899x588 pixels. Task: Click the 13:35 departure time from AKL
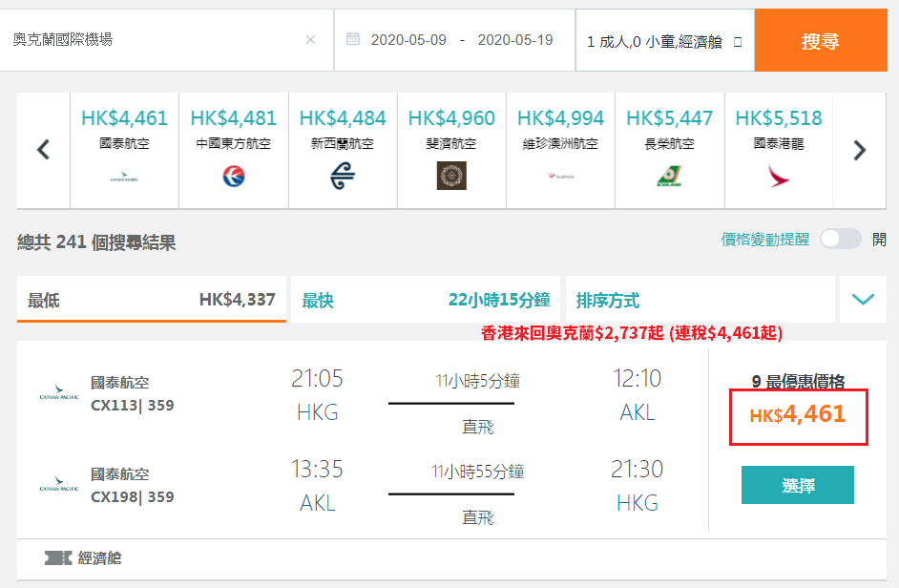point(317,470)
